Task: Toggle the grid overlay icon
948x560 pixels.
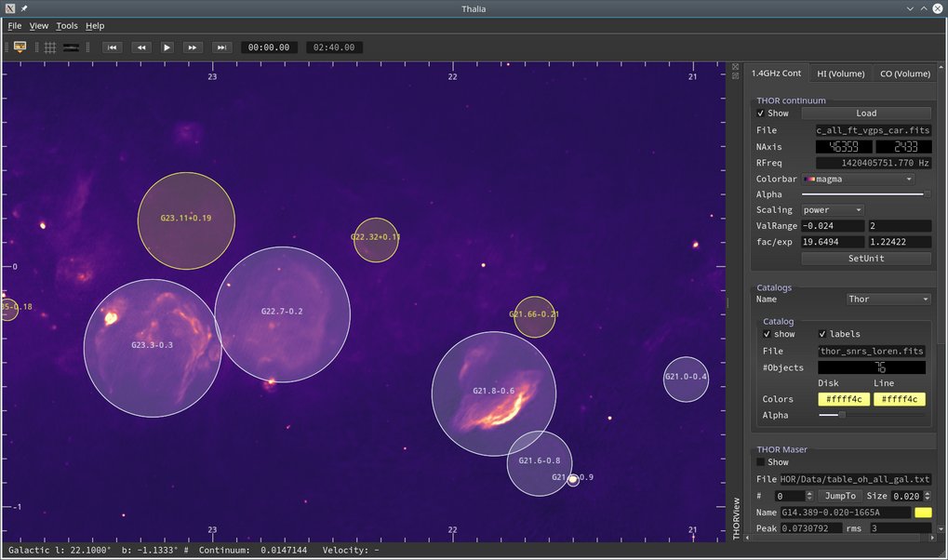Action: click(49, 47)
